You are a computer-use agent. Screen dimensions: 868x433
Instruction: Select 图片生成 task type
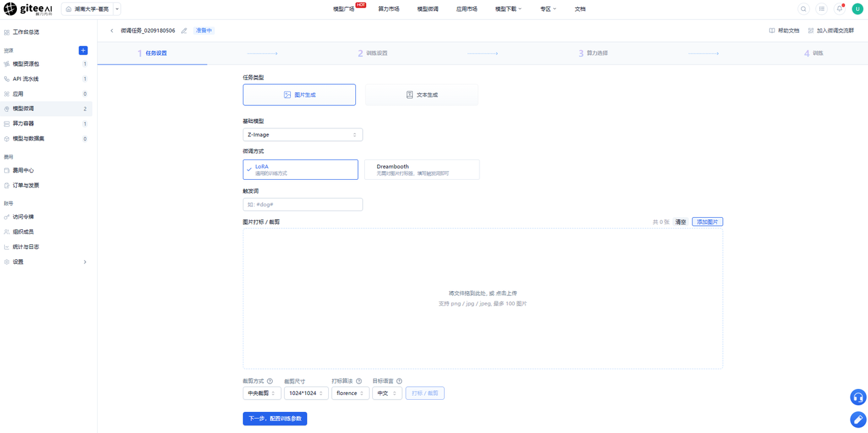(x=299, y=95)
